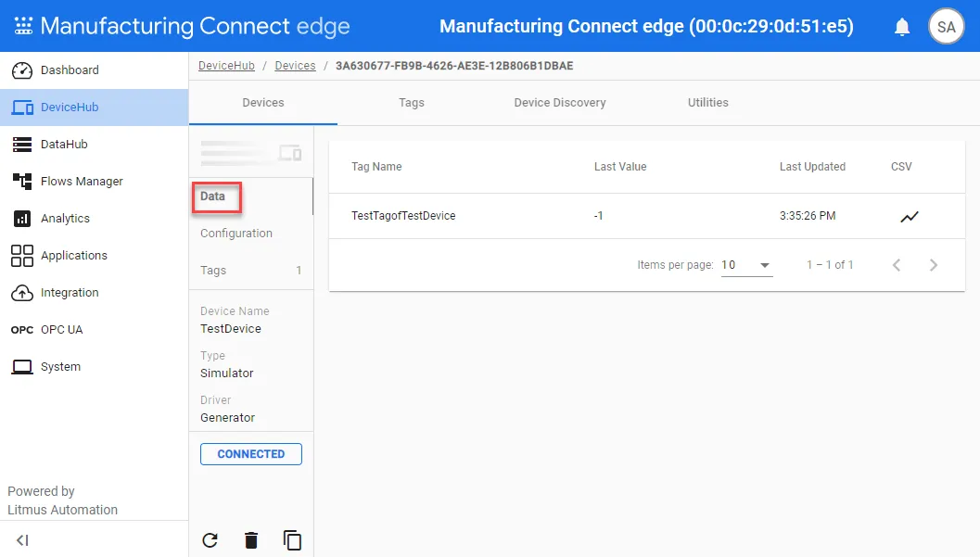Open OPC UA from the sidebar

(61, 330)
